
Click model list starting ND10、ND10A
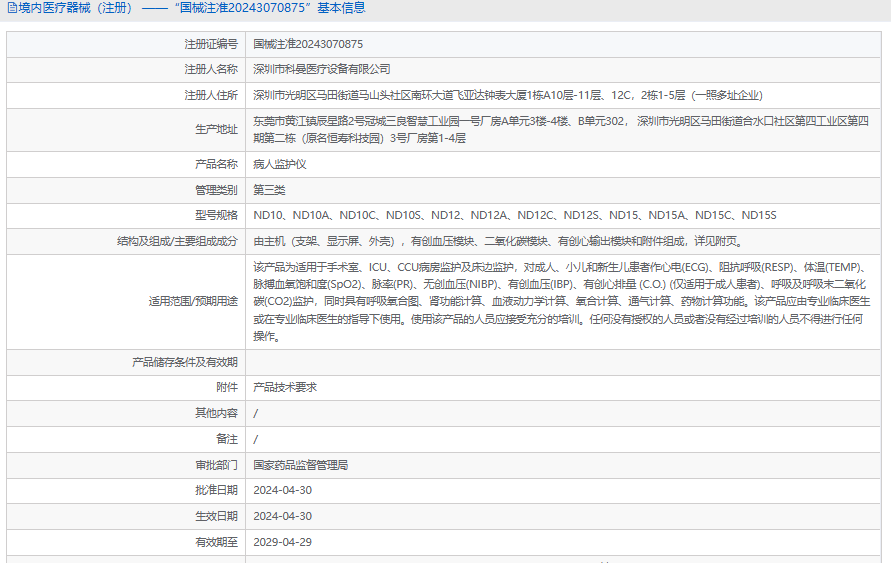coord(515,215)
